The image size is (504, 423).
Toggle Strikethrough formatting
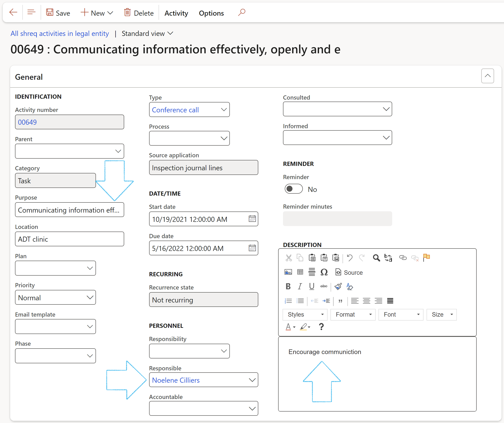[x=324, y=286]
